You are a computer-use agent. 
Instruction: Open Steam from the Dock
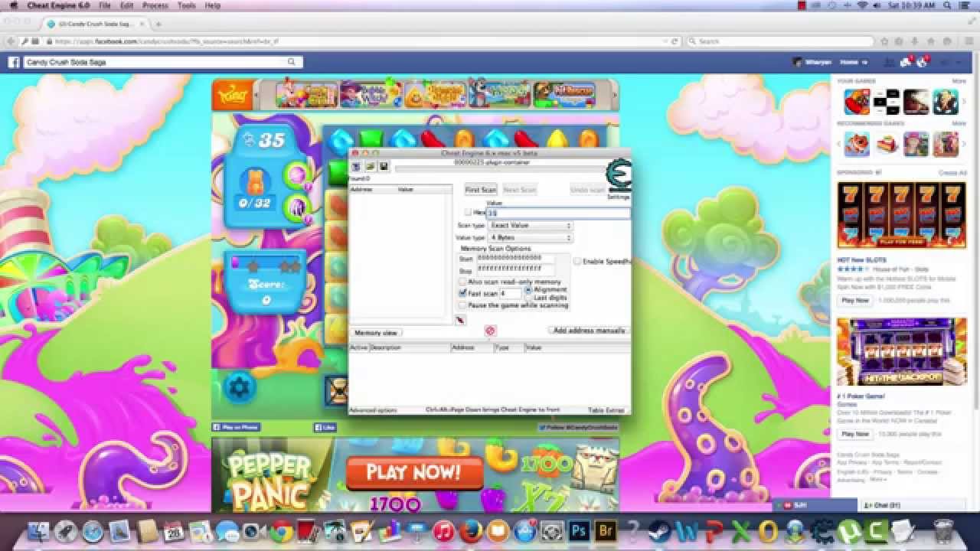(x=660, y=530)
